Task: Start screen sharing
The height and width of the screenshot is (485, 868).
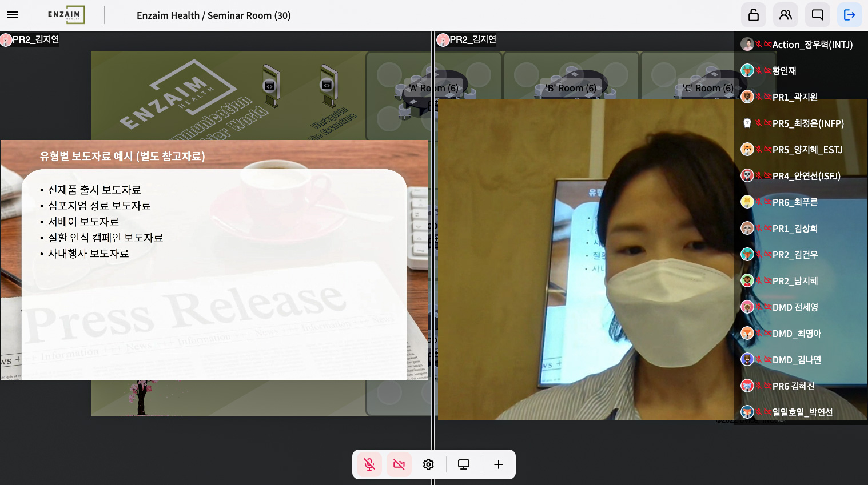Action: click(x=464, y=464)
